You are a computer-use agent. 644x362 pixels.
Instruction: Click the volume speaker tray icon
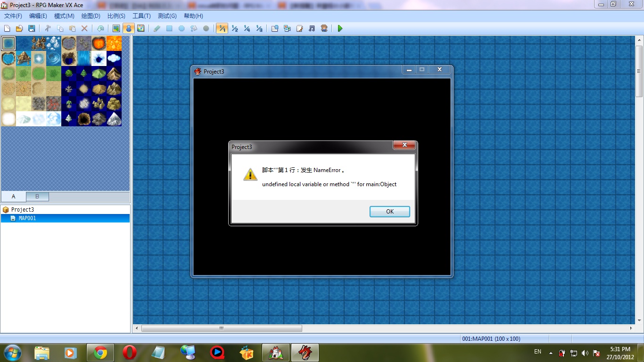[585, 353]
